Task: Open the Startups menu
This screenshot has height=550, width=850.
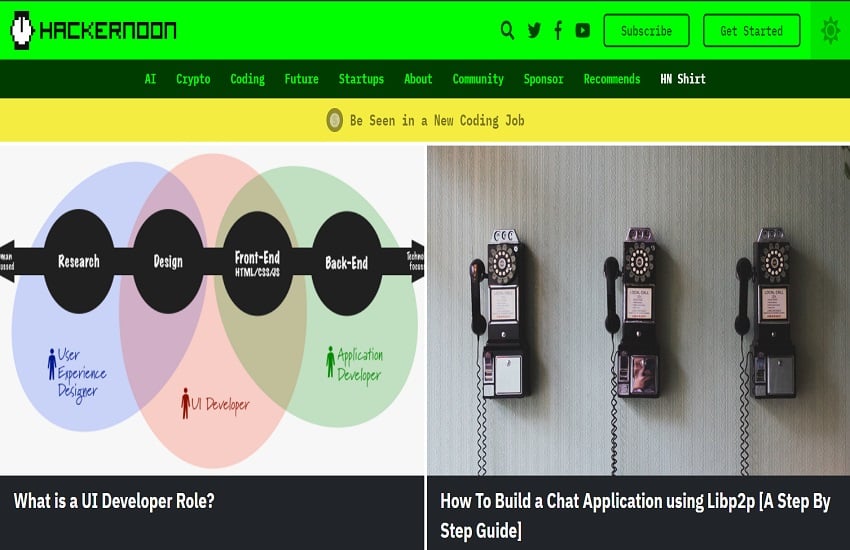Action: (361, 79)
